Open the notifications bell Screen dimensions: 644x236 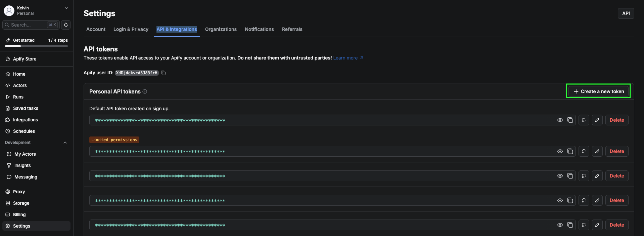coord(66,25)
